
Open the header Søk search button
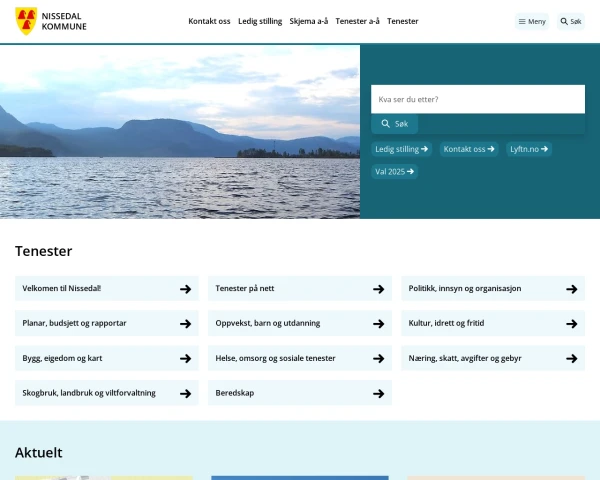pos(570,21)
